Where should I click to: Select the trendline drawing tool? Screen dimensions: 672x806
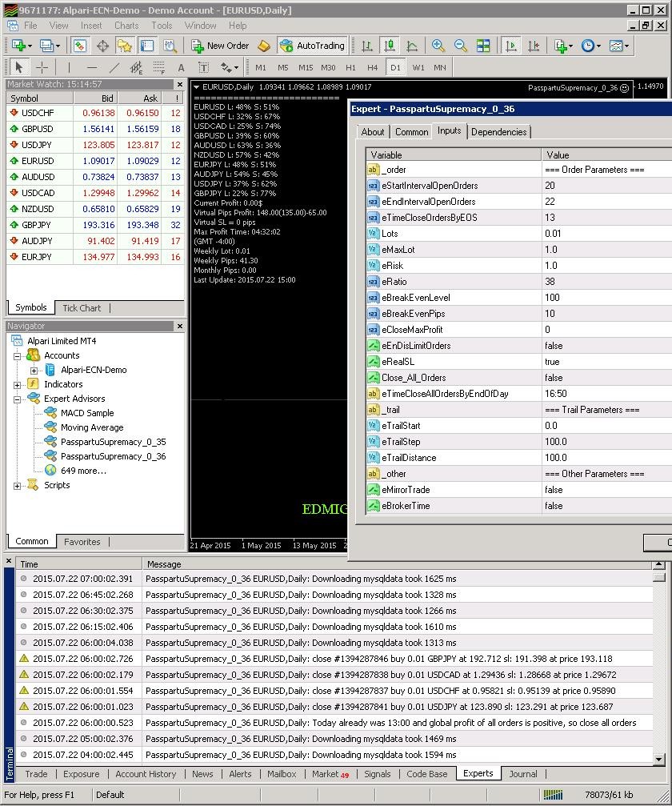(x=114, y=67)
